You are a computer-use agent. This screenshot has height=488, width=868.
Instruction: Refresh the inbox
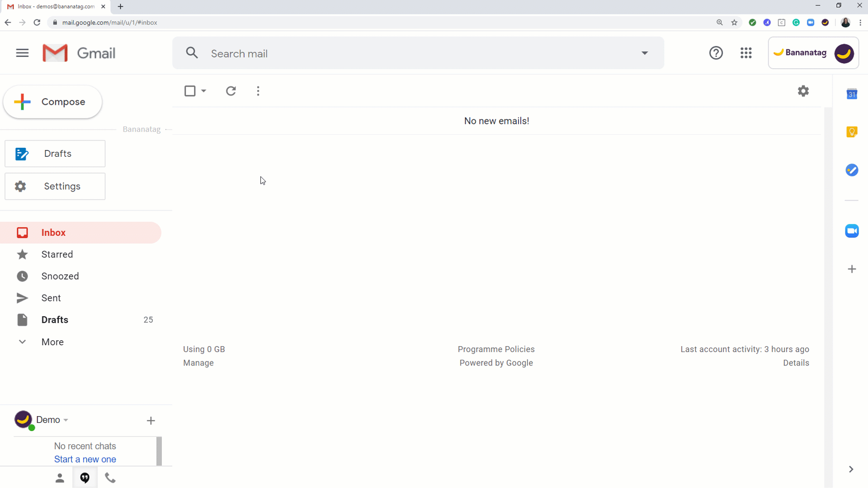(231, 91)
